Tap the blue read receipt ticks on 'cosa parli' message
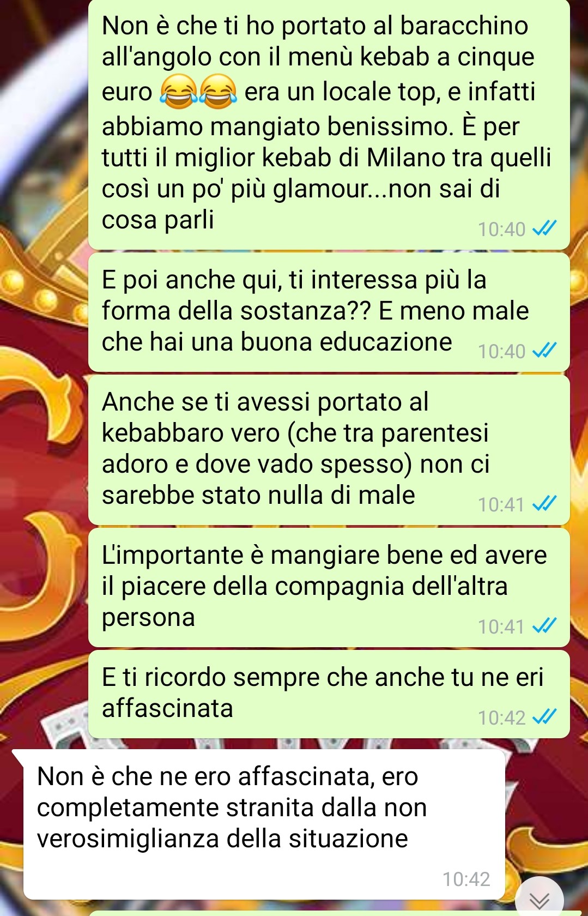Viewport: 588px width, 916px height. pyautogui.click(x=544, y=228)
